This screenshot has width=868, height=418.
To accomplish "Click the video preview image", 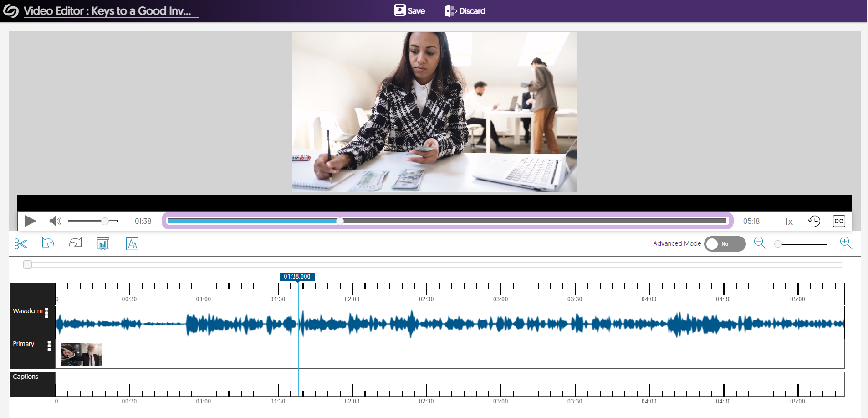I will click(x=435, y=112).
